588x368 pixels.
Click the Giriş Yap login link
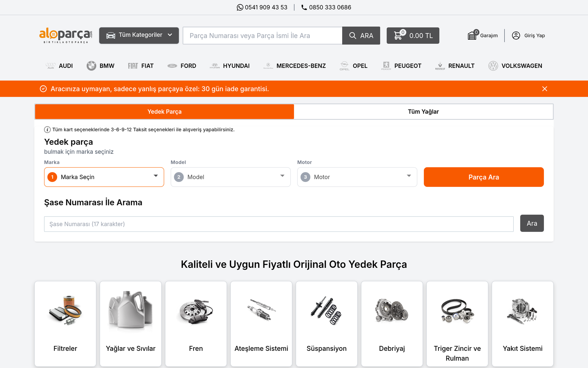click(x=535, y=36)
